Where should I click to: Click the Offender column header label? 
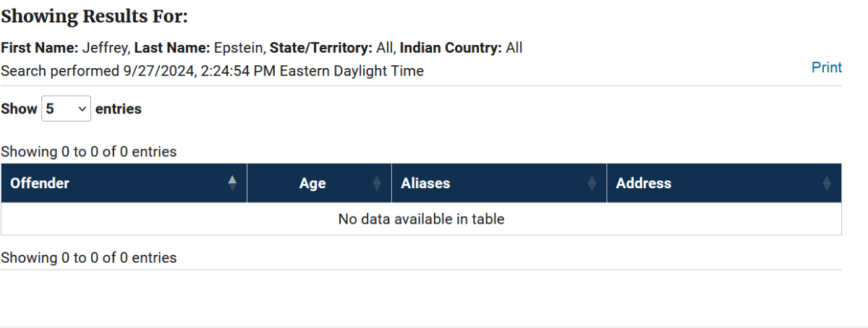pos(40,183)
